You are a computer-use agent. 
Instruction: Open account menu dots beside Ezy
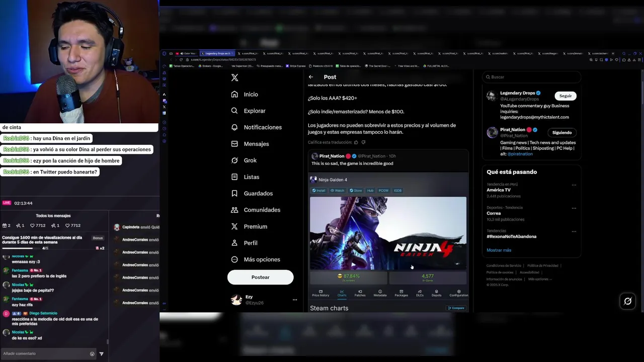click(x=295, y=300)
